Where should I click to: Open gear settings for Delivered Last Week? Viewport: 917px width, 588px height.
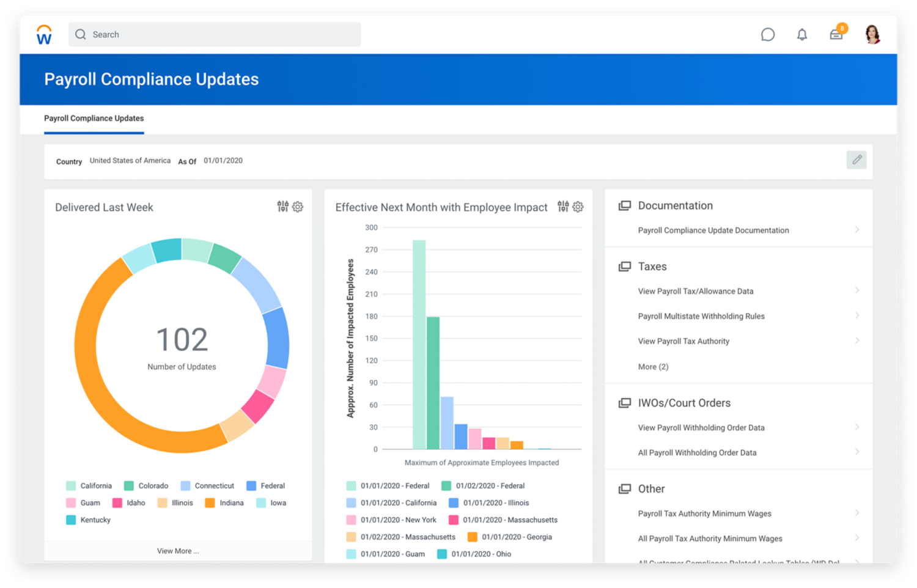(298, 207)
